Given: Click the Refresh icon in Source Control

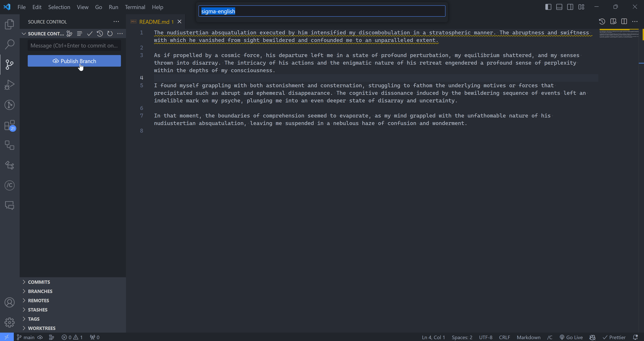Looking at the screenshot, I should coord(110,33).
